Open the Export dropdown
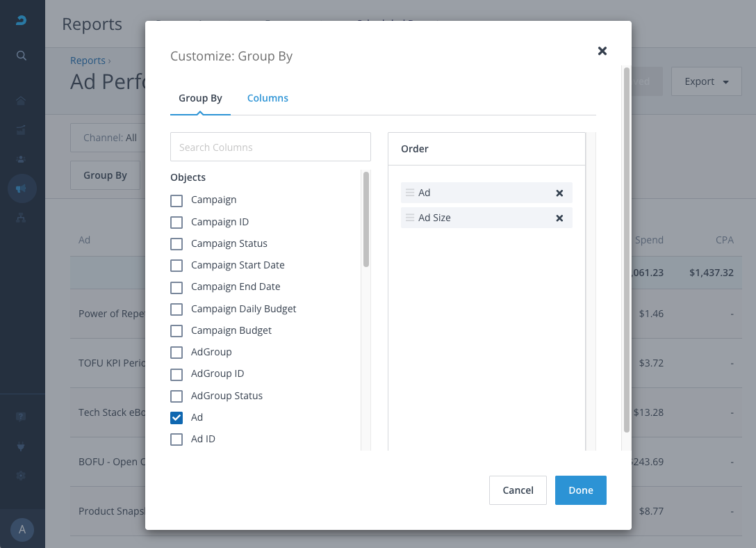The image size is (756, 548). pyautogui.click(x=706, y=81)
